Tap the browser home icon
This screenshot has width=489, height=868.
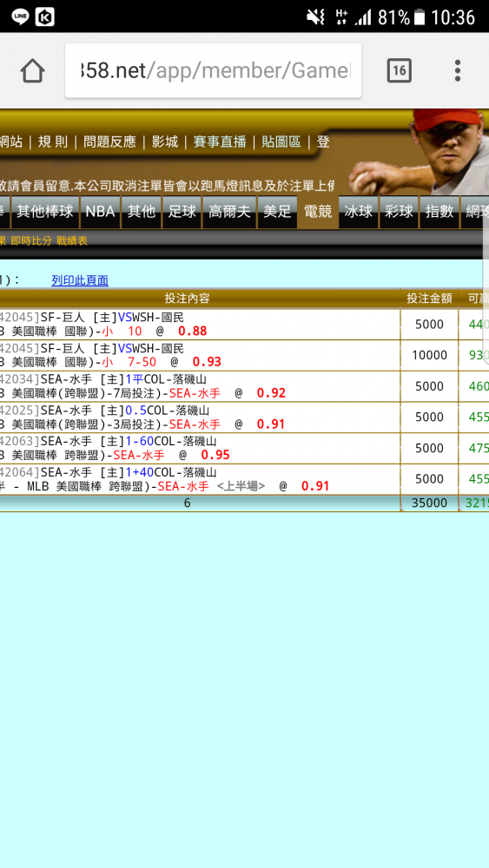(33, 71)
